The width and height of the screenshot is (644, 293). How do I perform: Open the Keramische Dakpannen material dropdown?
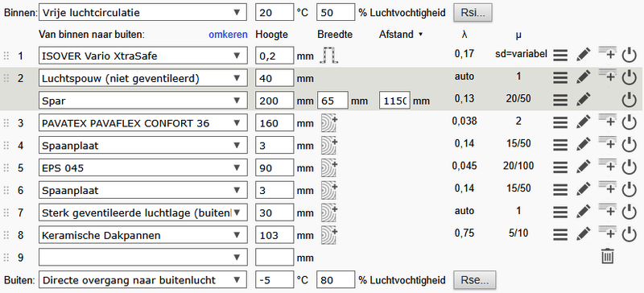[143, 235]
